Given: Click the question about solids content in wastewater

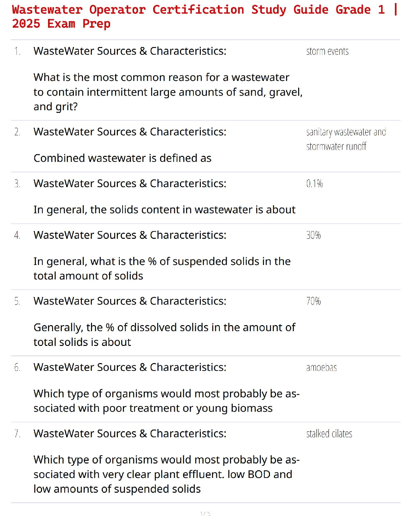Looking at the screenshot, I should point(164,210).
